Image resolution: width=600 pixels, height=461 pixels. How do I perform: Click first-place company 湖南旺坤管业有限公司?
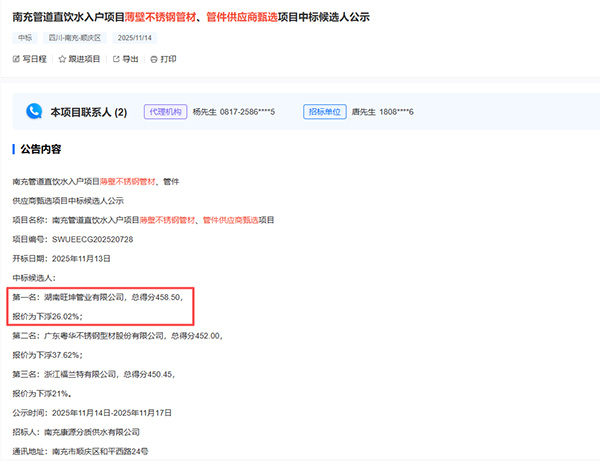[x=104, y=297]
